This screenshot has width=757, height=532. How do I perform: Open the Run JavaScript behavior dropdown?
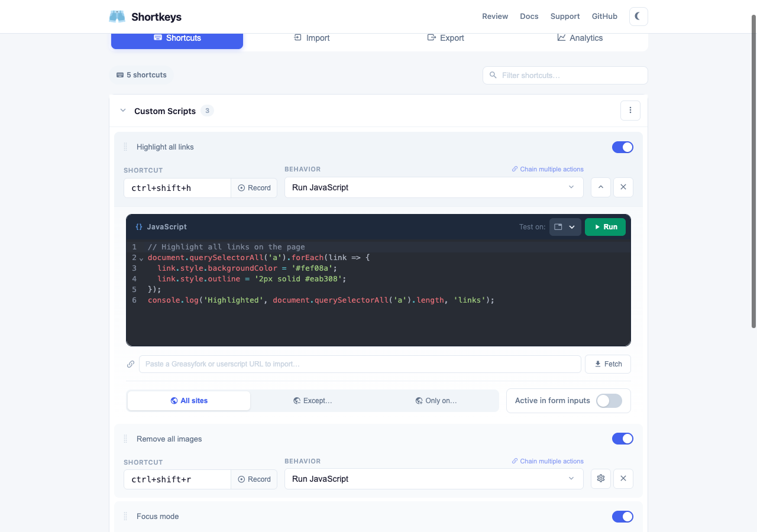[x=434, y=187]
